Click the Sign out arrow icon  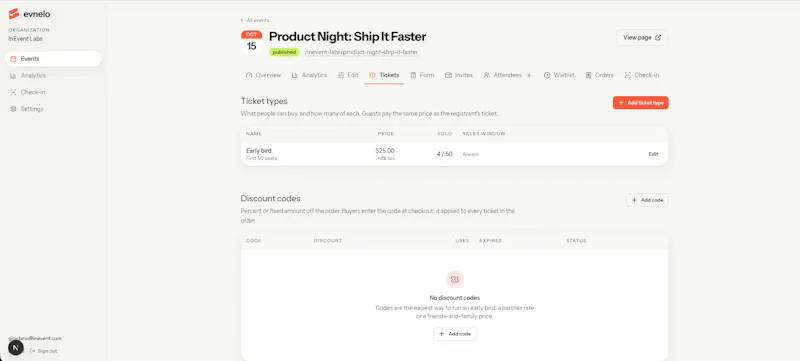coord(33,351)
